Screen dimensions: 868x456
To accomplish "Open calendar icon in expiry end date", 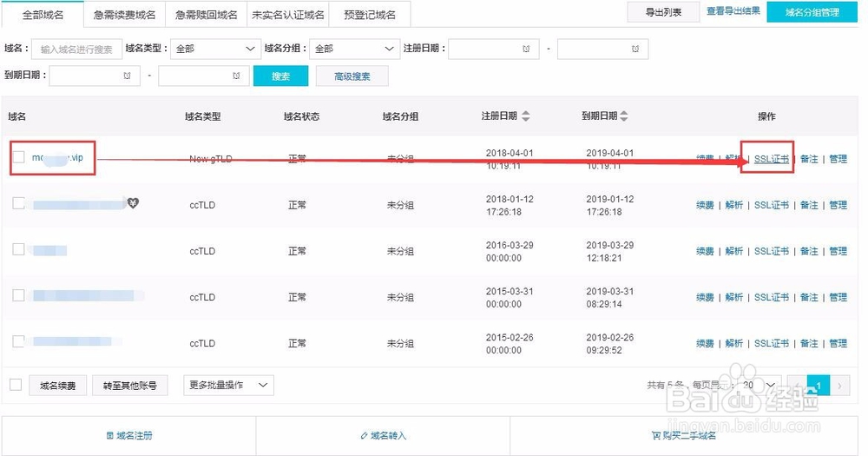I will coord(236,76).
